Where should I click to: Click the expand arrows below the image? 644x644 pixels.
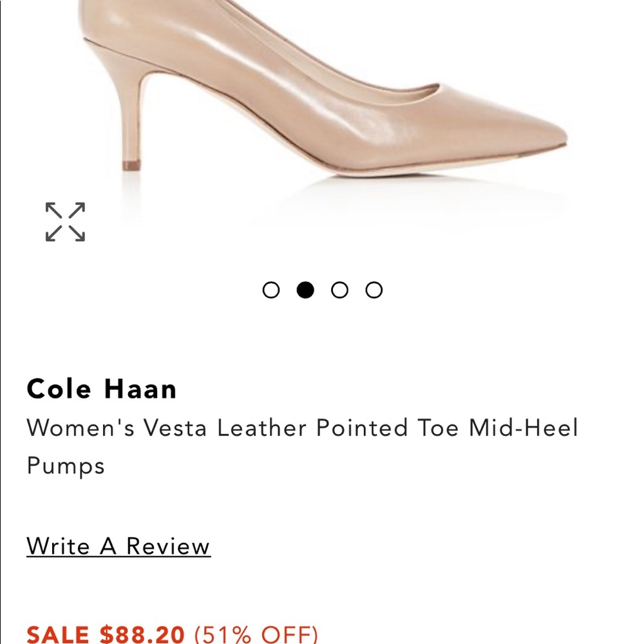[x=64, y=222]
